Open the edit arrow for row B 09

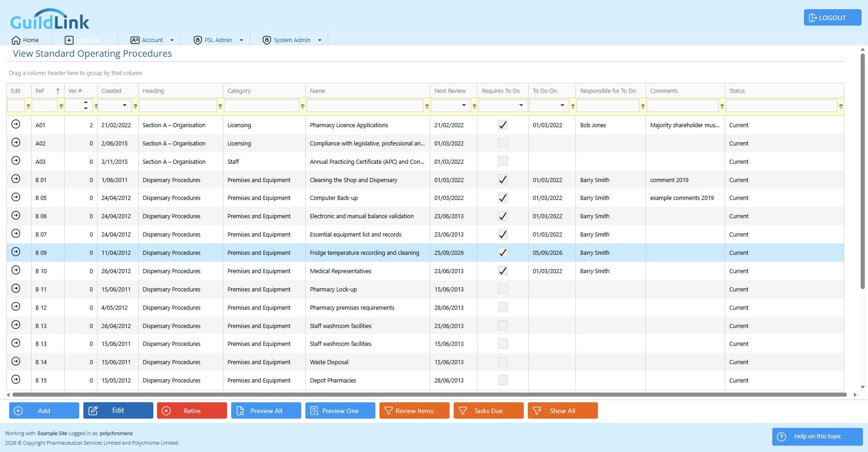click(x=16, y=252)
